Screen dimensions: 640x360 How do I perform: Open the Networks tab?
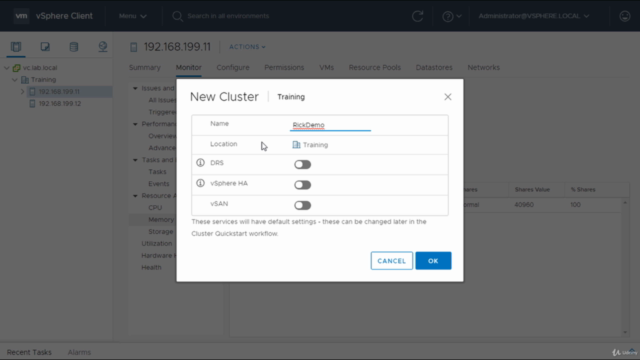(484, 68)
